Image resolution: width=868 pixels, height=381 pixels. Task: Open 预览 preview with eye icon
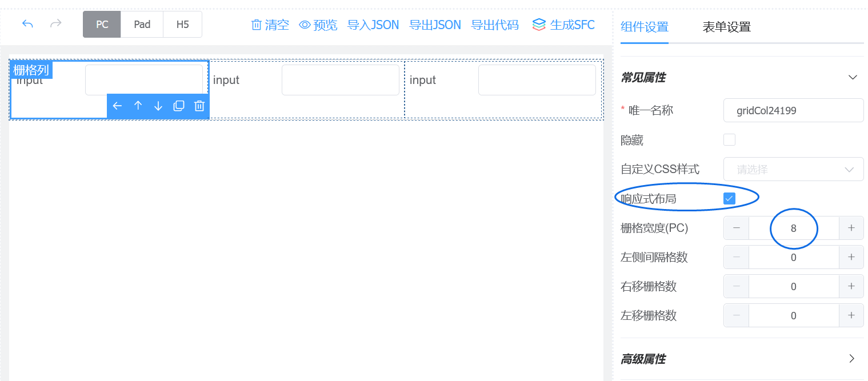[318, 25]
